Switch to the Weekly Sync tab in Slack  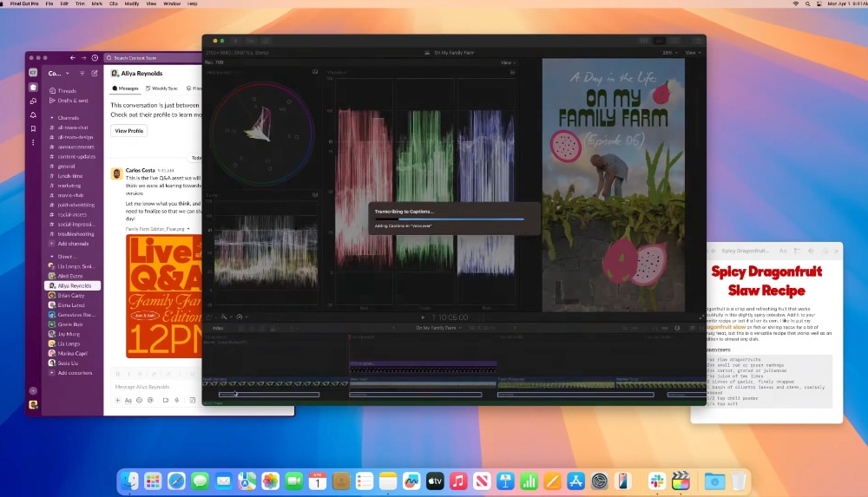tap(161, 88)
